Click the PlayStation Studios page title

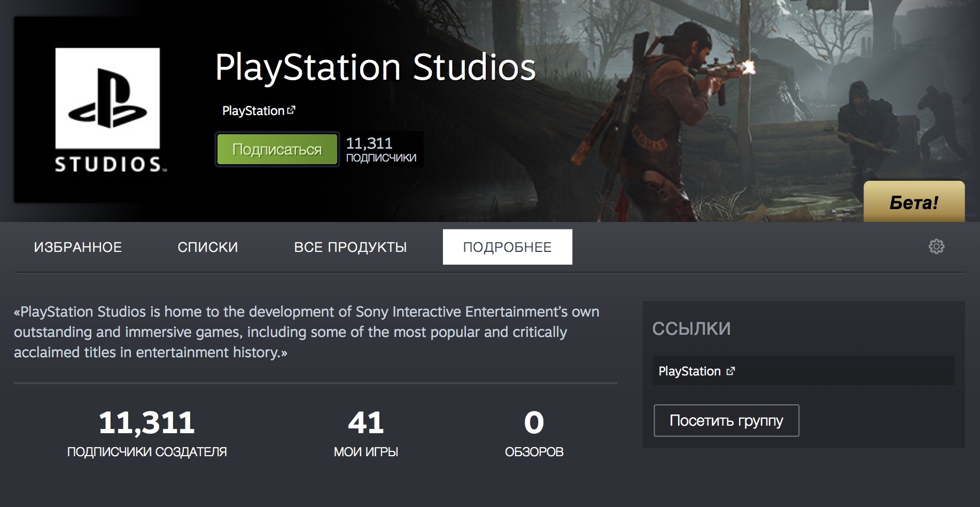(x=375, y=68)
